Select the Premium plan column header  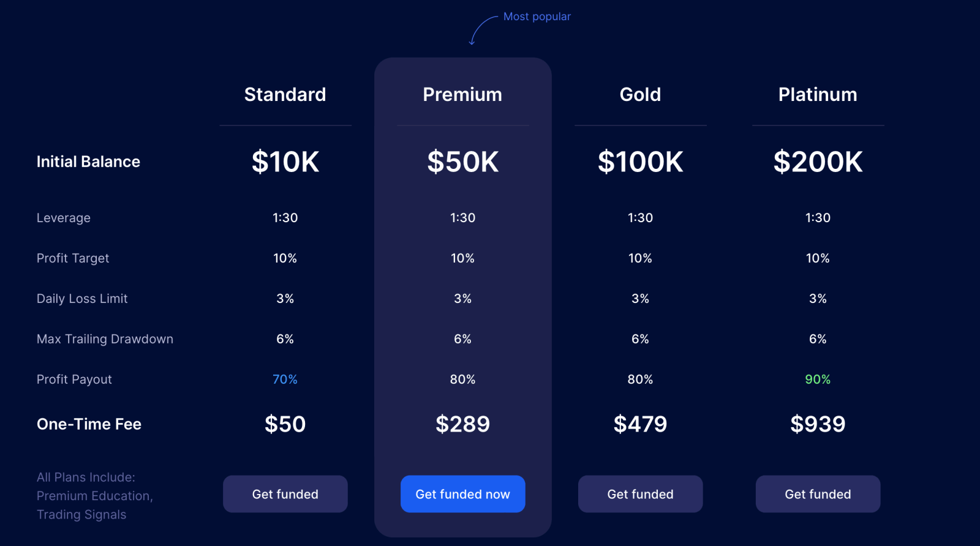coord(462,94)
